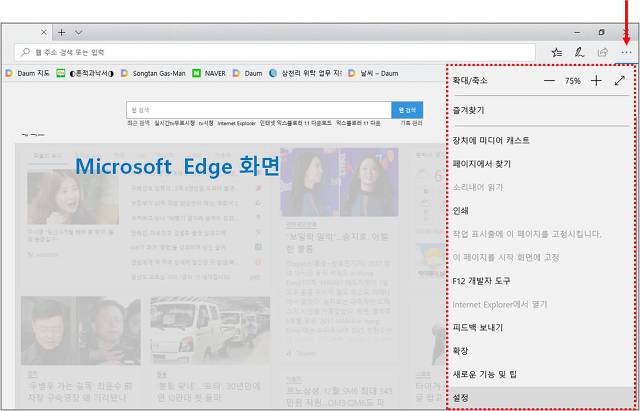The height and width of the screenshot is (411, 640).
Task: Click 장치에 미디어 캐스트 option
Action: coord(490,140)
